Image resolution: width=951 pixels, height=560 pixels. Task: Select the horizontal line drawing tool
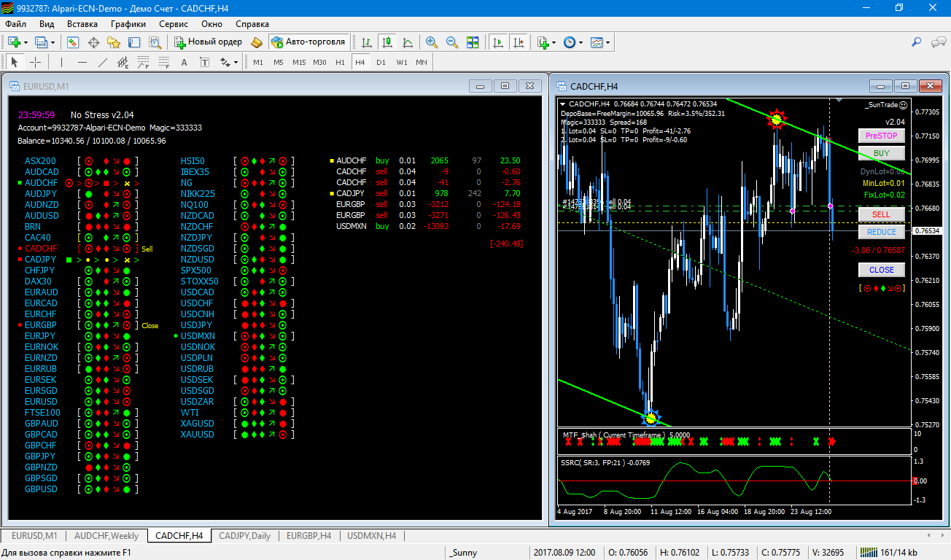click(x=82, y=62)
